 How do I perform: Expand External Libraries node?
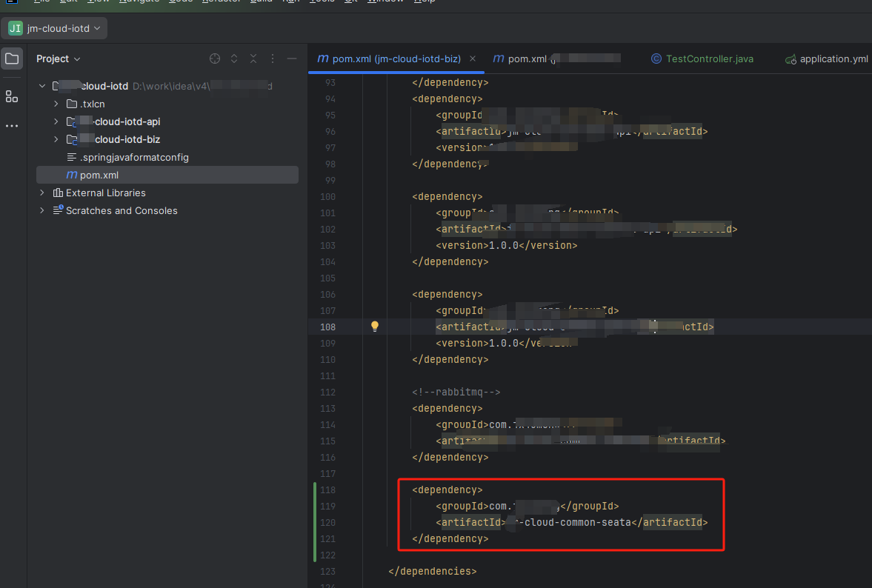pos(42,193)
